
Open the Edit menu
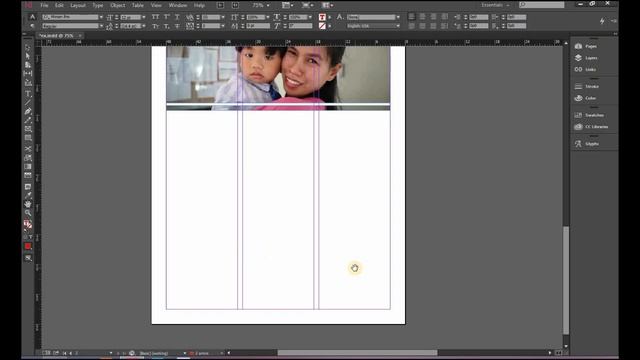coord(59,5)
